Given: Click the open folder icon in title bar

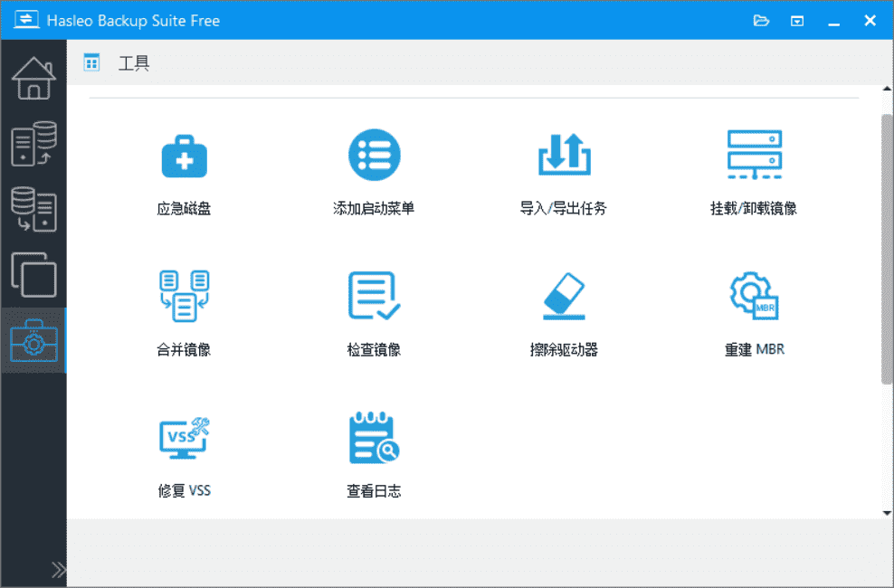Looking at the screenshot, I should [761, 21].
